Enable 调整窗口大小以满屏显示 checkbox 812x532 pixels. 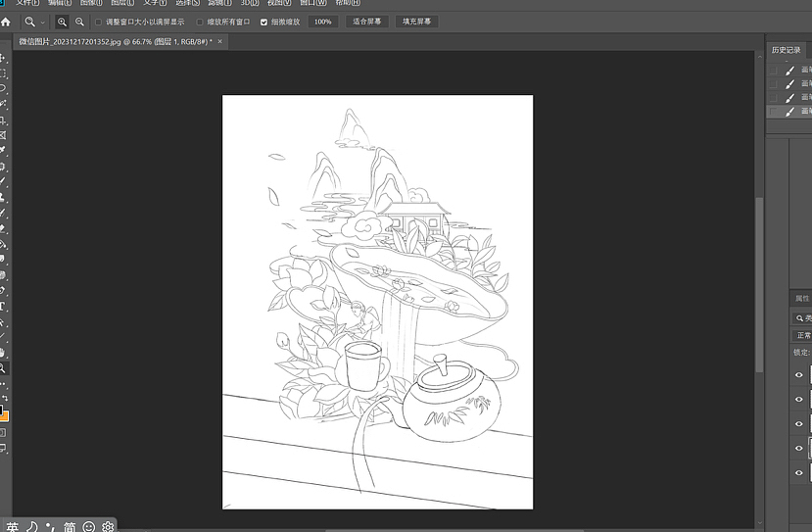98,23
